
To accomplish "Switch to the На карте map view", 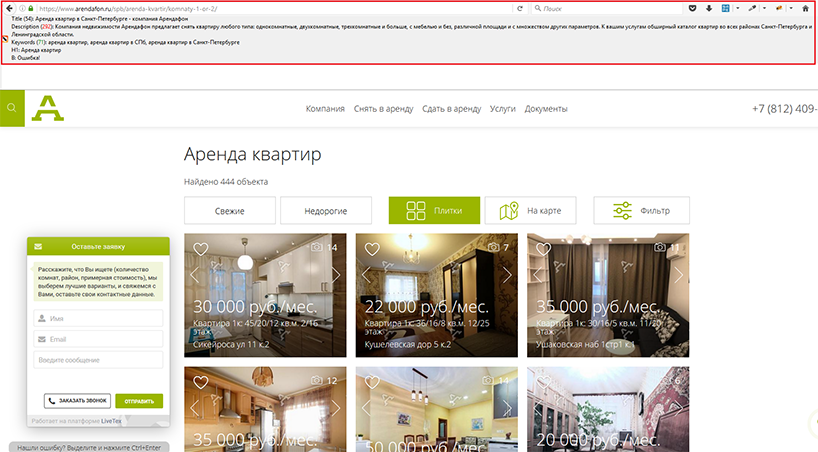I will 530,210.
